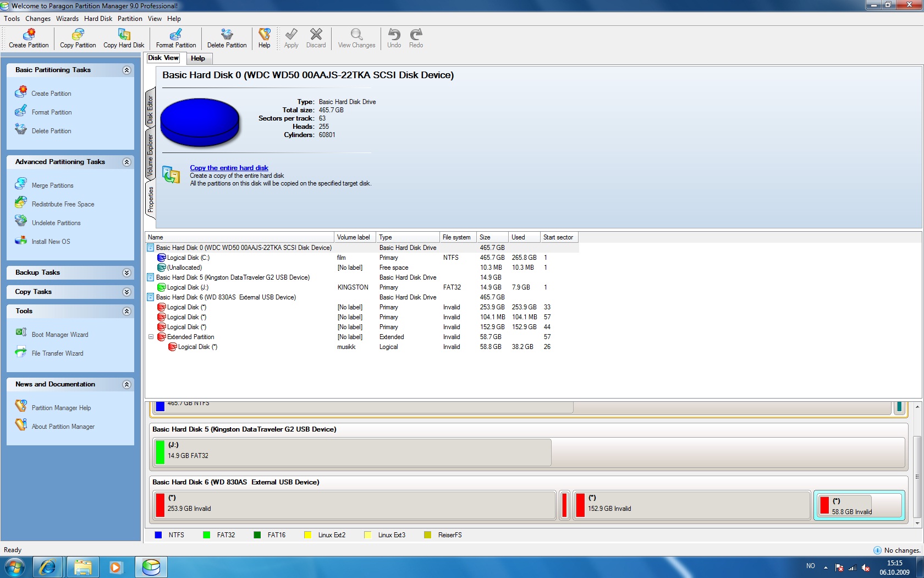Click the blue hard disk graphic
Viewport: 924px width, 578px height.
pyautogui.click(x=200, y=122)
